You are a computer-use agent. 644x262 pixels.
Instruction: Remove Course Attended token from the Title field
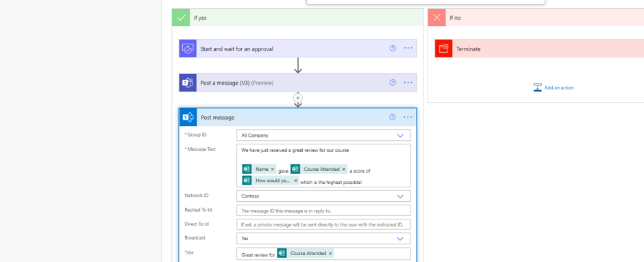(330, 253)
